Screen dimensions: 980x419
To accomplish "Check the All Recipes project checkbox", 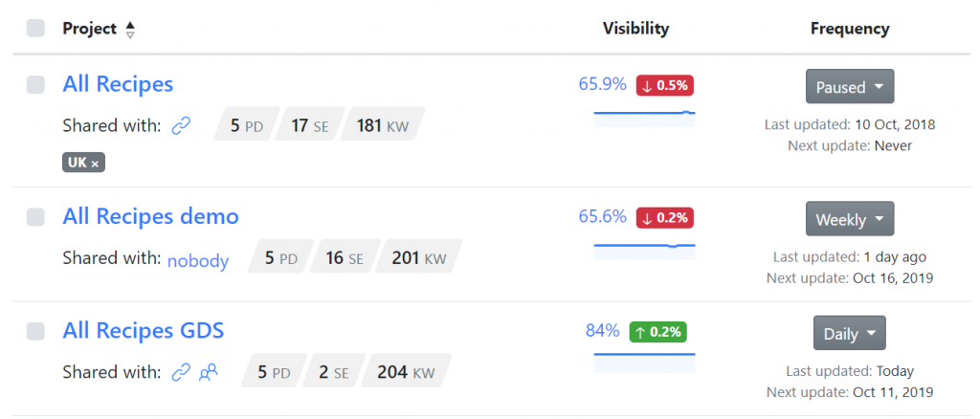I will pyautogui.click(x=35, y=85).
